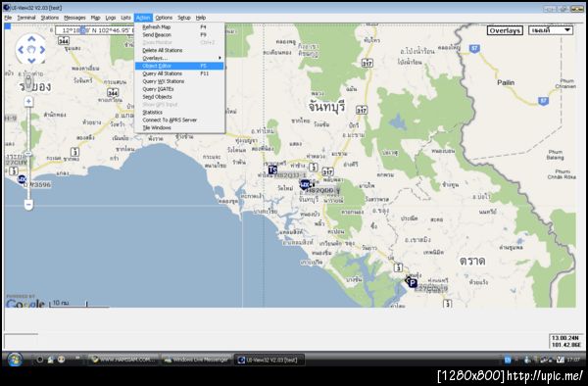This screenshot has height=386, width=588.
Task: Click the WX station symbol near Chanthaburi
Action: (305, 184)
